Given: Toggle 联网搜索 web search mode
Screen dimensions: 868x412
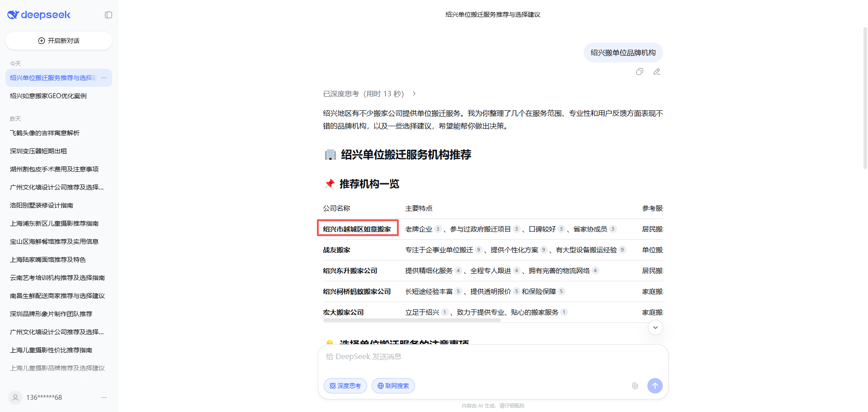Looking at the screenshot, I should 393,386.
